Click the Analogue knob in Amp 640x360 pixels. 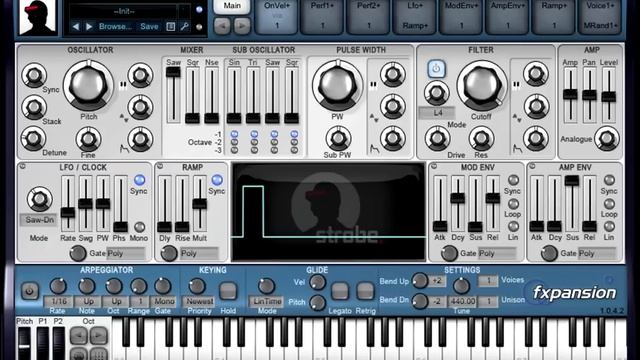tap(607, 139)
